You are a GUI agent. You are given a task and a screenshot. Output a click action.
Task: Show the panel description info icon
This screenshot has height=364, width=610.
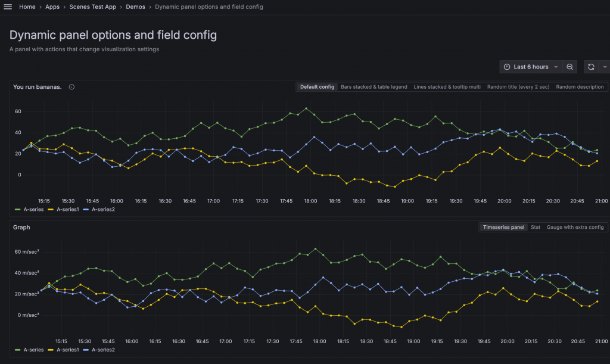71,87
